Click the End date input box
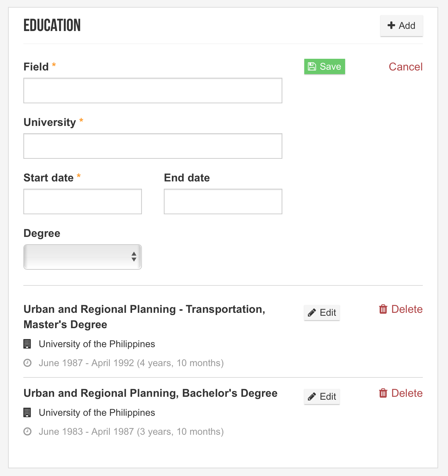The image size is (448, 476). pyautogui.click(x=223, y=201)
